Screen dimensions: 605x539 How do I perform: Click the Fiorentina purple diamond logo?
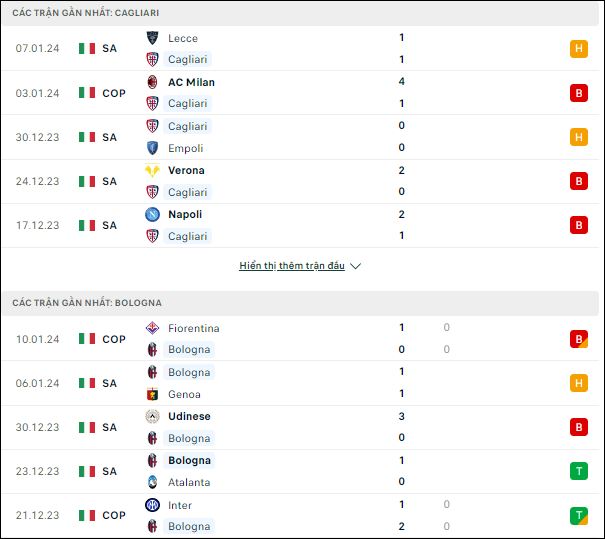(x=152, y=328)
